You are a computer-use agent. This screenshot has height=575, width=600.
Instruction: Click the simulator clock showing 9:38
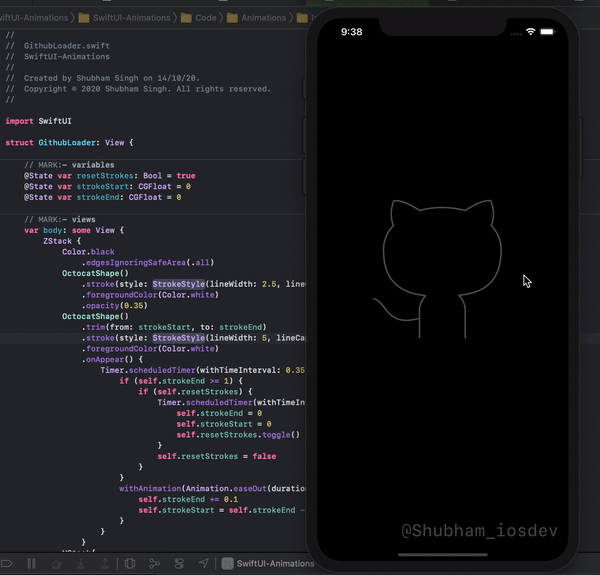point(351,32)
